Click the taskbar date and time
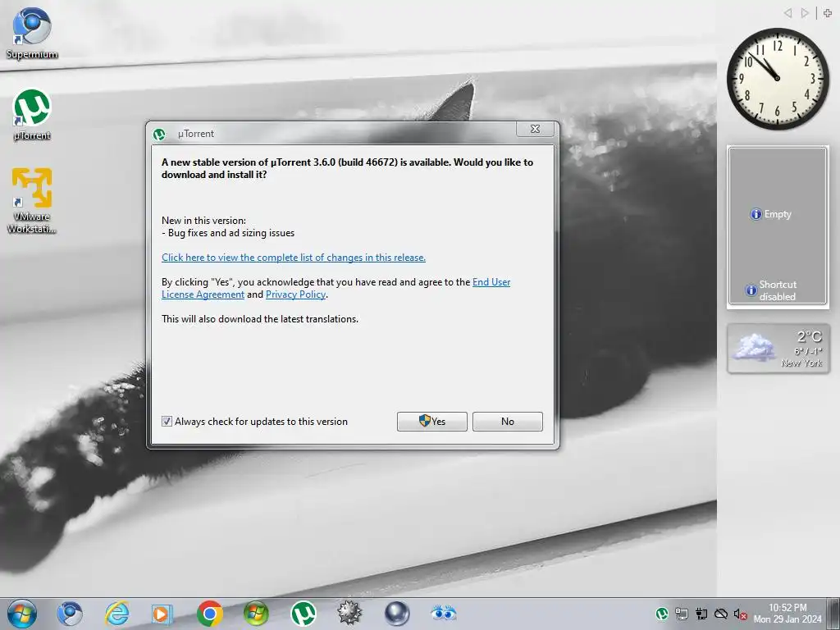The height and width of the screenshot is (630, 840). coord(787,614)
